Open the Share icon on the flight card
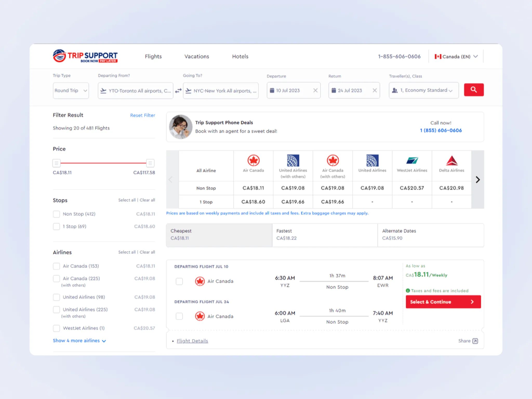This screenshot has height=399, width=532. tap(475, 341)
